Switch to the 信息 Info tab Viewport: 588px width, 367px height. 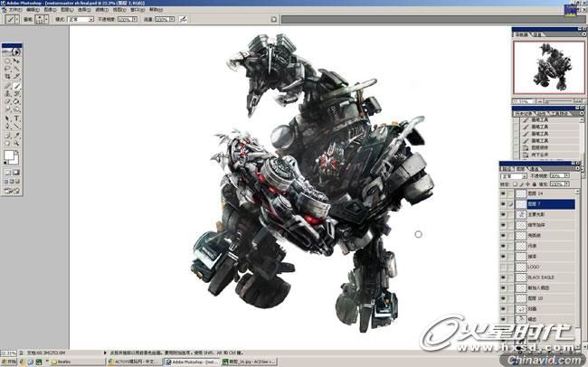pyautogui.click(x=537, y=34)
